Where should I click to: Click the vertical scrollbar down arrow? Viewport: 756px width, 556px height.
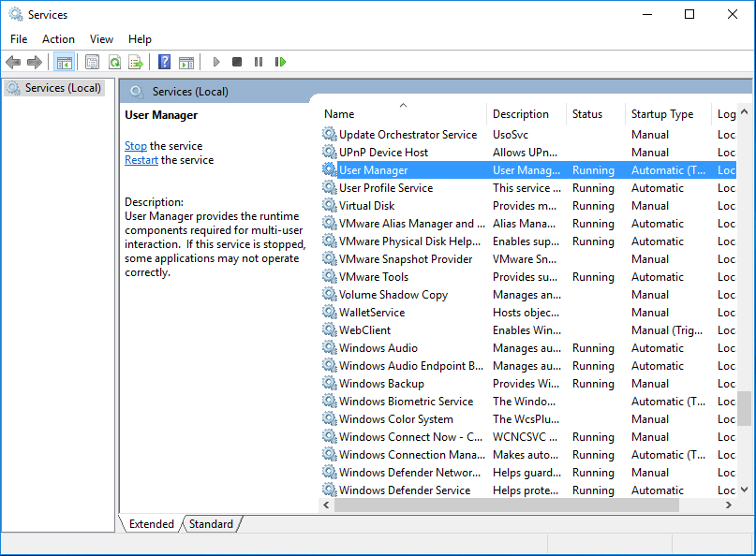tap(745, 490)
